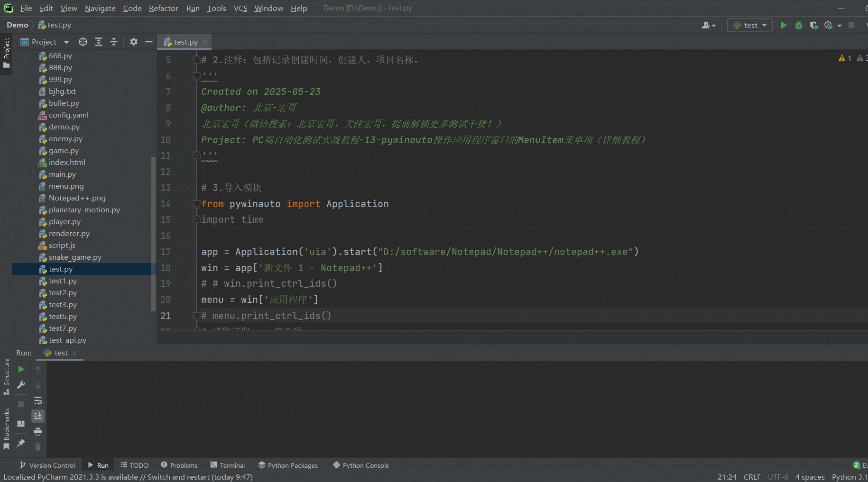Open the user account dropdown
Viewport: 868px width, 482px height.
(x=709, y=25)
